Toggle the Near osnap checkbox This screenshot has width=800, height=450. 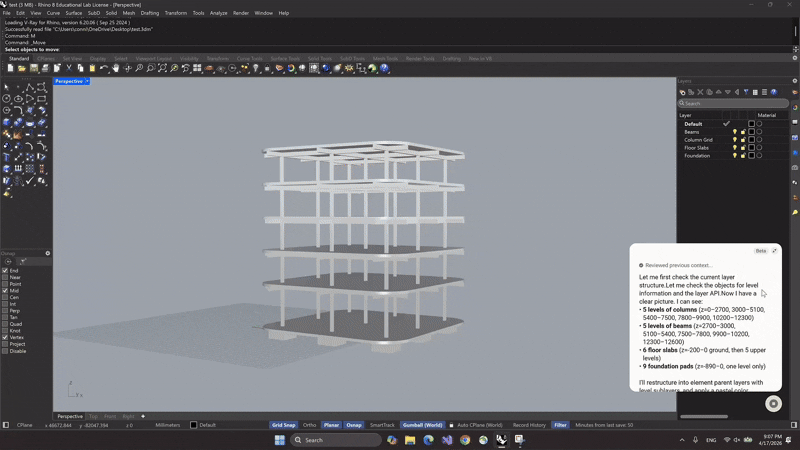pos(5,277)
